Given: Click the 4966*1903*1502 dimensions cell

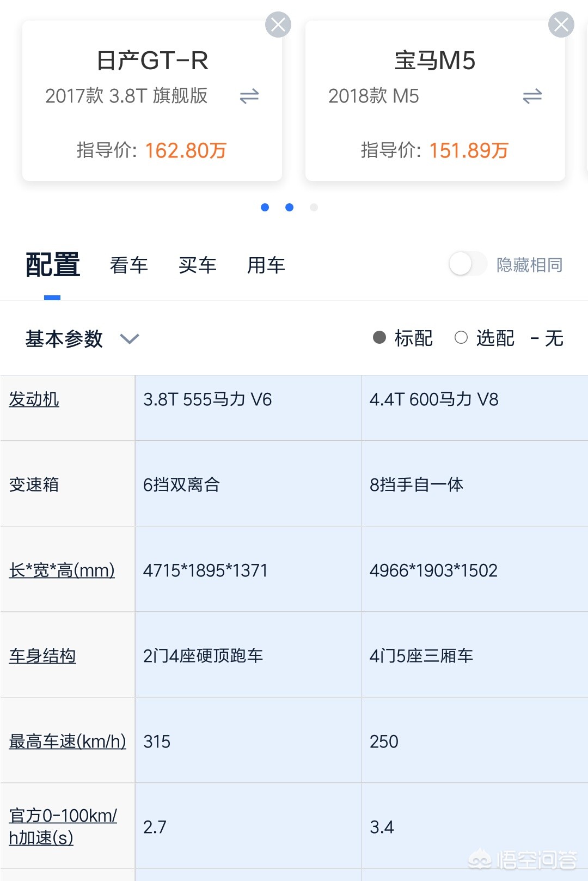Looking at the screenshot, I should pyautogui.click(x=475, y=569).
